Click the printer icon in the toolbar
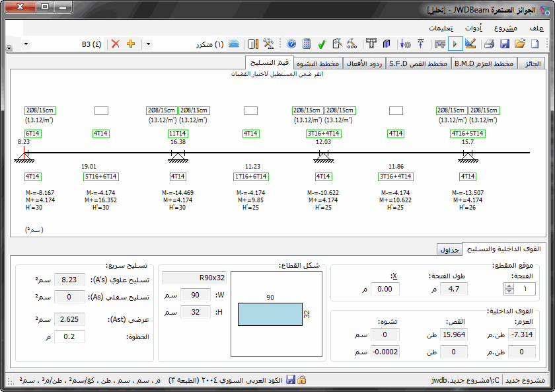This screenshot has width=555, height=392. tap(490, 44)
